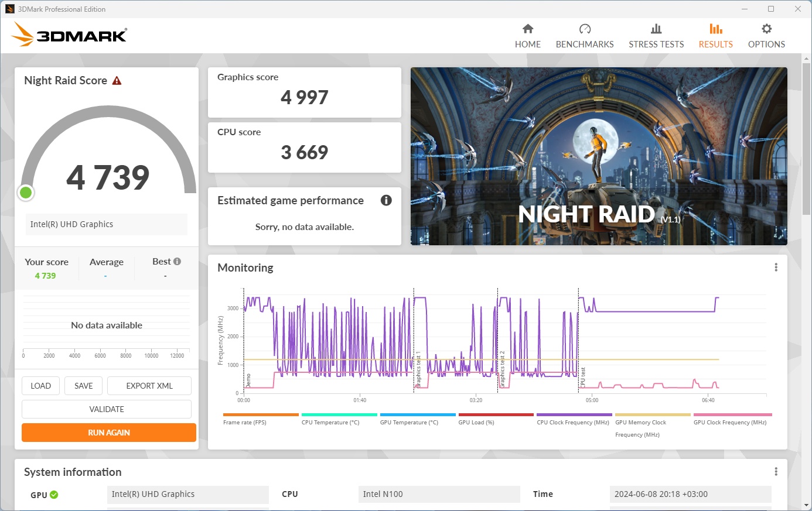The height and width of the screenshot is (511, 812).
Task: Click the scrollbar down arrow
Action: click(807, 505)
